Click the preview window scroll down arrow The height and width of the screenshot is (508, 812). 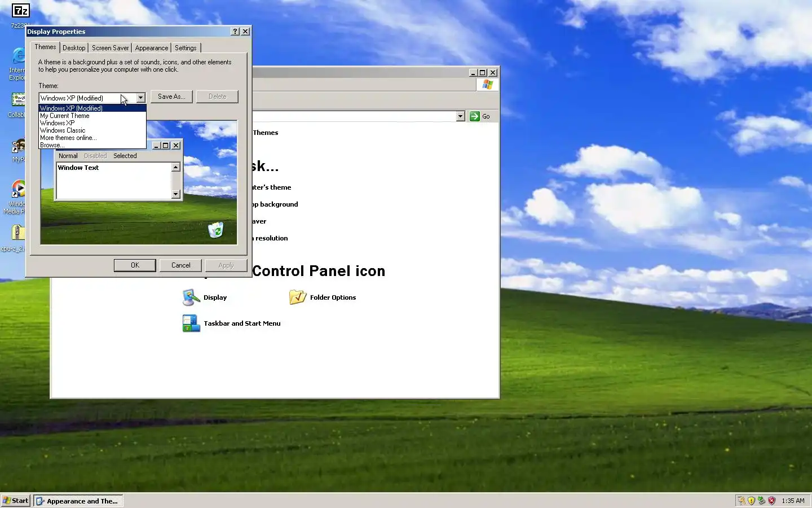175,194
